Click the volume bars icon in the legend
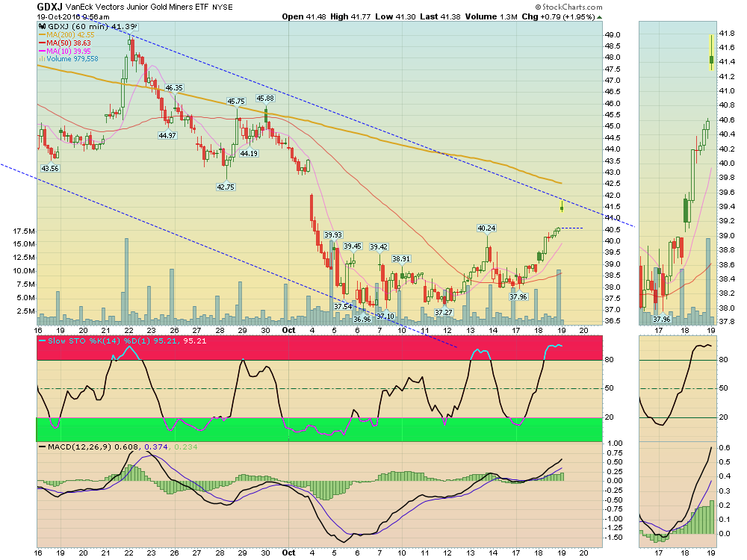This screenshot has width=747, height=560. pos(42,59)
